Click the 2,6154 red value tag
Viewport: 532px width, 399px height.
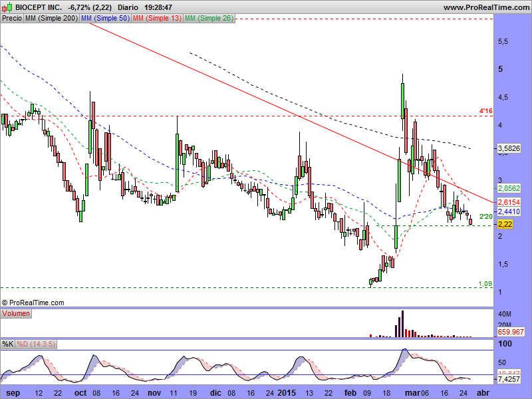click(x=509, y=202)
